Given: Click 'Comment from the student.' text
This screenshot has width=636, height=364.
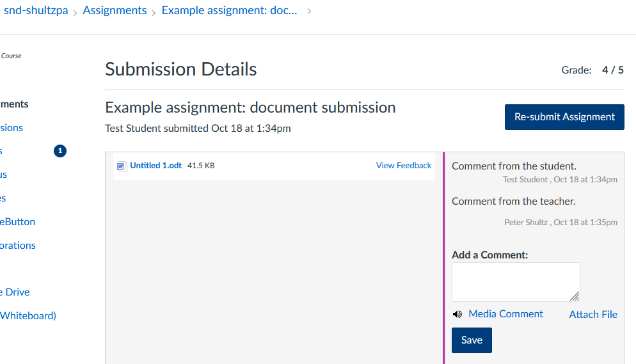Looking at the screenshot, I should click(514, 166).
